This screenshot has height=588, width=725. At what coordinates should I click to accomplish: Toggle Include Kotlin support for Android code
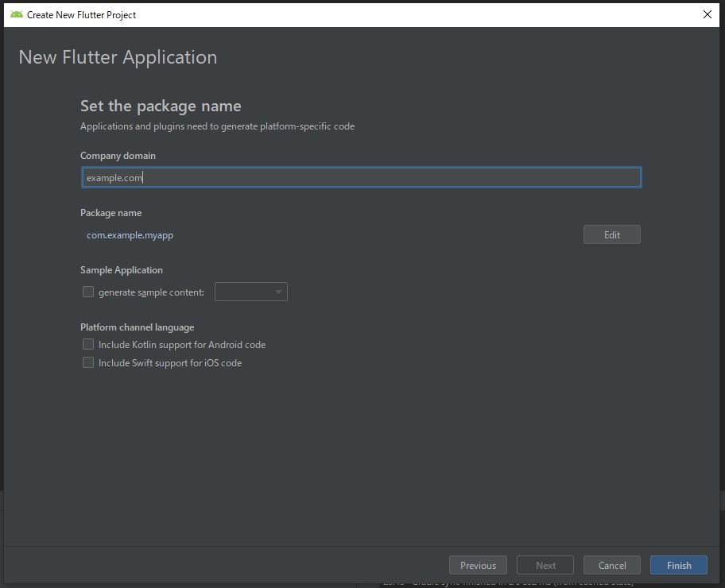88,344
